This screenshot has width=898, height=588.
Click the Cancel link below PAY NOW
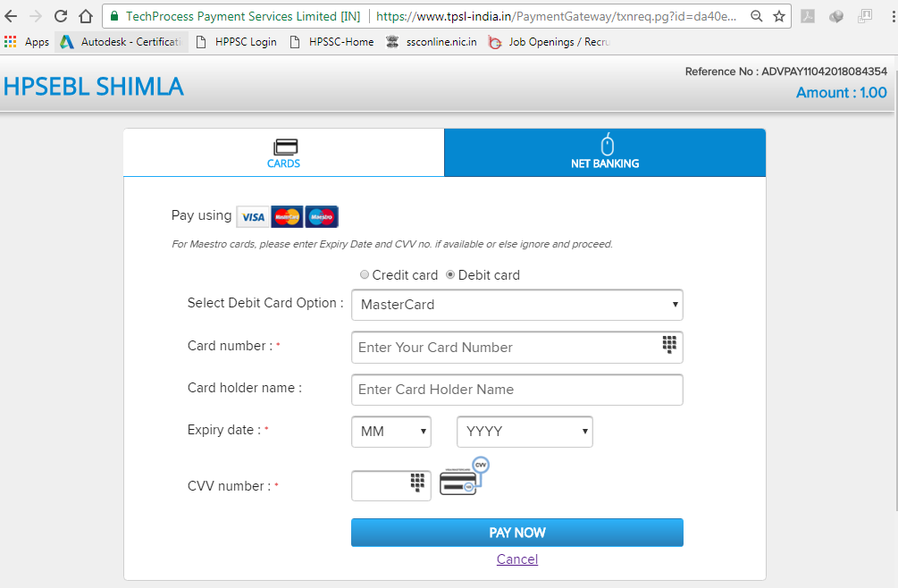coord(516,559)
